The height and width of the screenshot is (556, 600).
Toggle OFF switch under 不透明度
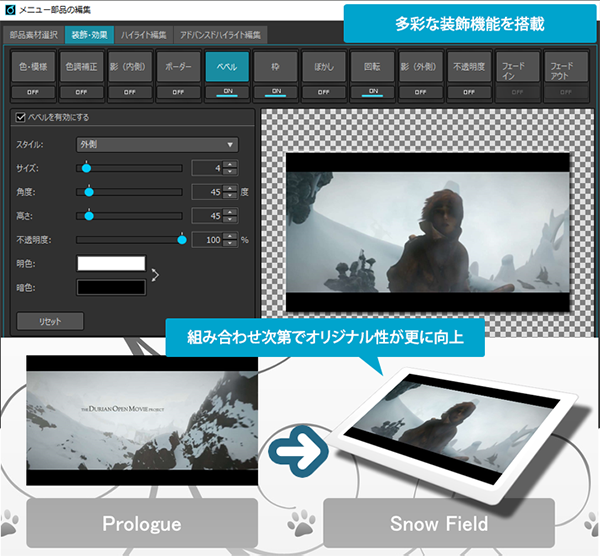[x=469, y=92]
